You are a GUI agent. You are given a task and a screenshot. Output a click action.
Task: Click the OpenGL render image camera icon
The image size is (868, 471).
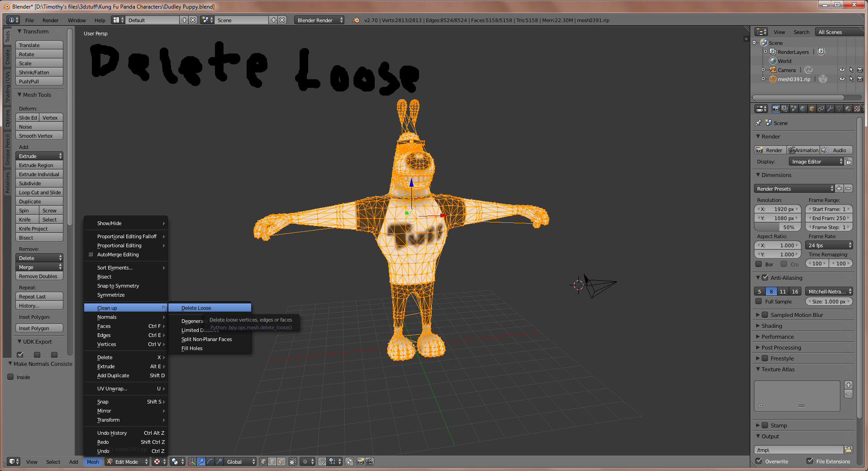tap(361, 461)
